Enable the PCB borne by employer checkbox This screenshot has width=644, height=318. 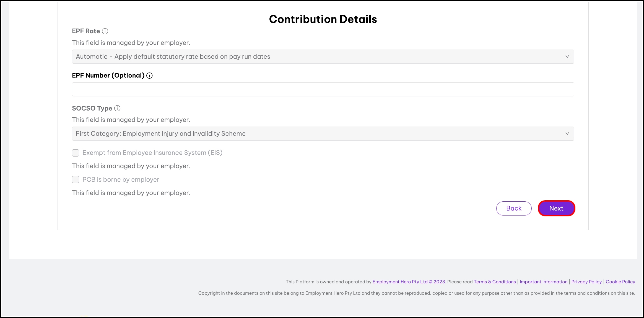tap(76, 180)
